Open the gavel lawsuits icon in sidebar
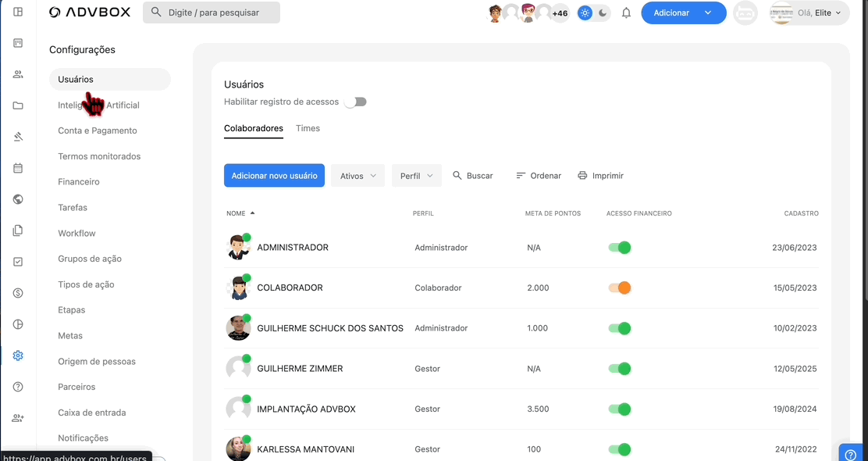 point(18,137)
